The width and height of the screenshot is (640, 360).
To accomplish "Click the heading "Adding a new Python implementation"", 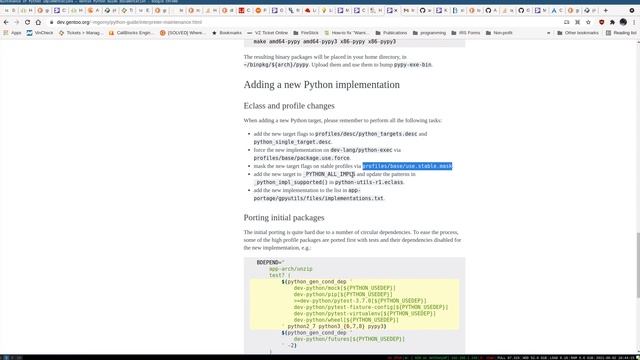I will (x=322, y=84).
